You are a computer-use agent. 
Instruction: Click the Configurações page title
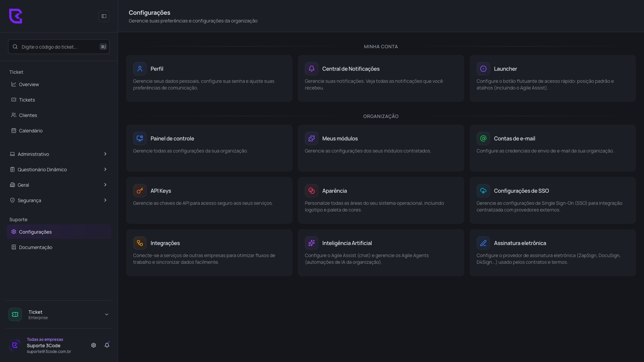[150, 13]
